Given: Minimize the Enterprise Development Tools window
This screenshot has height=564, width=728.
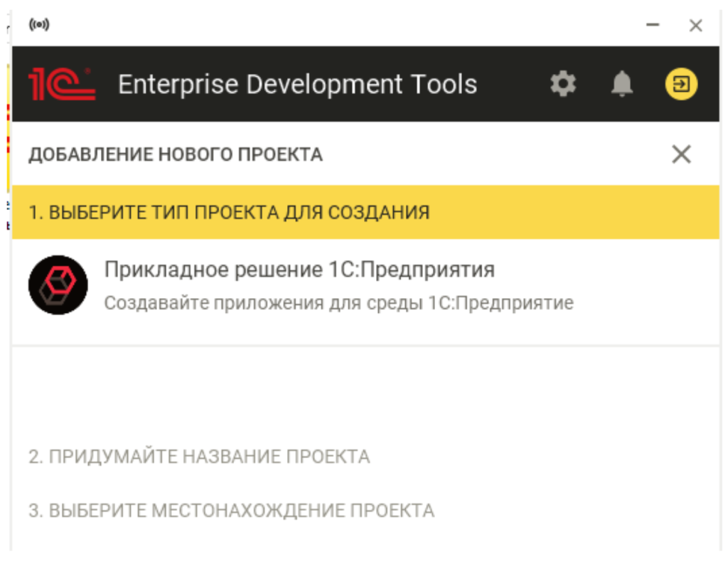Looking at the screenshot, I should (651, 26).
